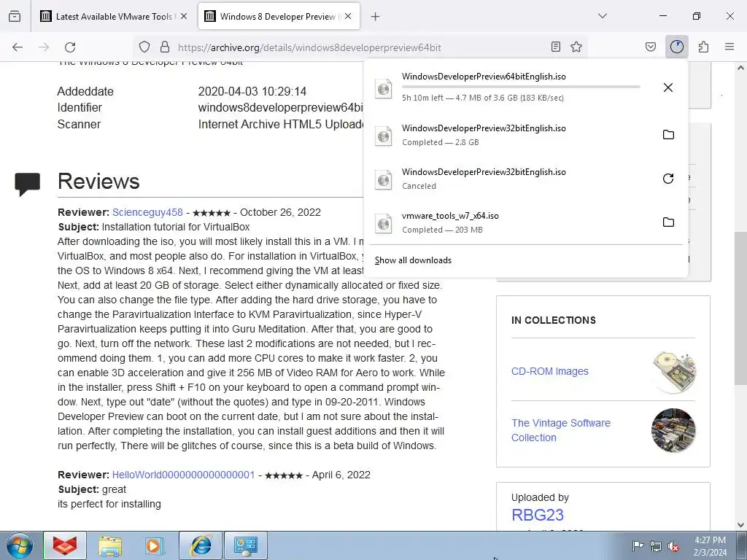The height and width of the screenshot is (560, 747).
Task: Open reviewer HelloWorld0000000000000001 profile
Action: (183, 475)
